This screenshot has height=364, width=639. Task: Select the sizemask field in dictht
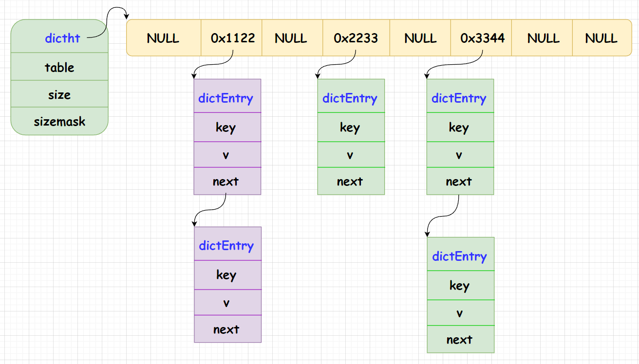59,121
